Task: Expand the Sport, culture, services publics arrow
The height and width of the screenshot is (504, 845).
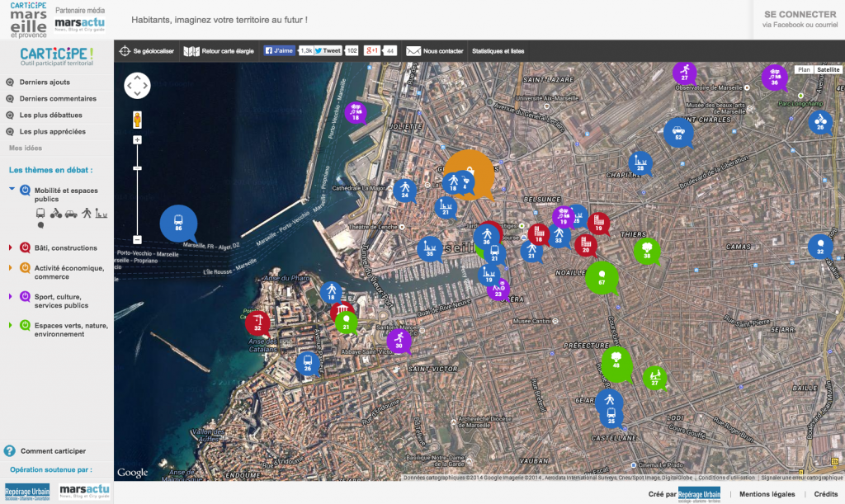Action: pos(11,296)
